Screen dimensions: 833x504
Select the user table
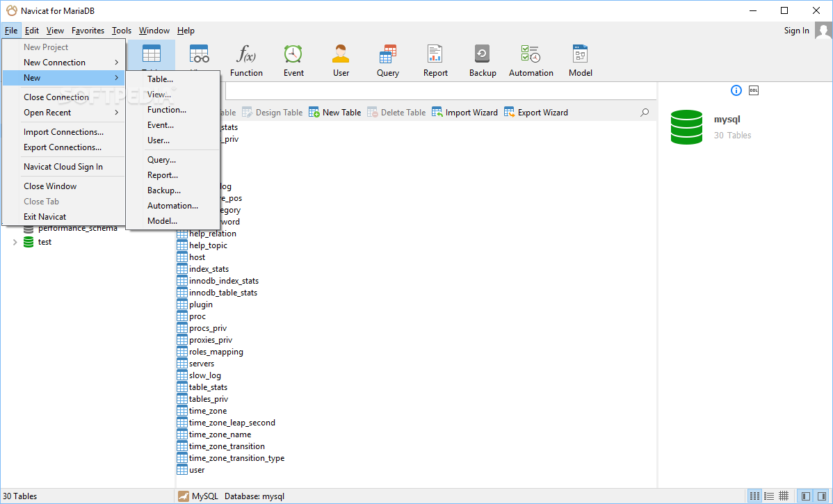click(x=191, y=470)
